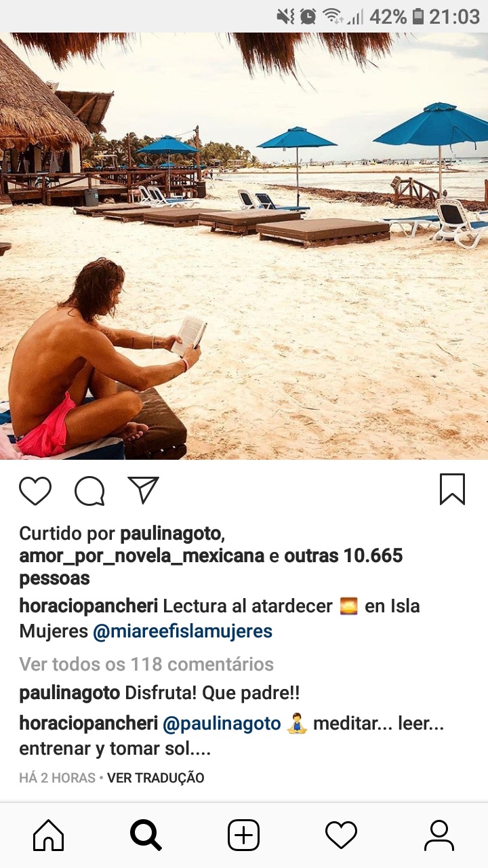Open the @miareefislamujeres mention link
The height and width of the screenshot is (868, 488).
[x=182, y=631]
